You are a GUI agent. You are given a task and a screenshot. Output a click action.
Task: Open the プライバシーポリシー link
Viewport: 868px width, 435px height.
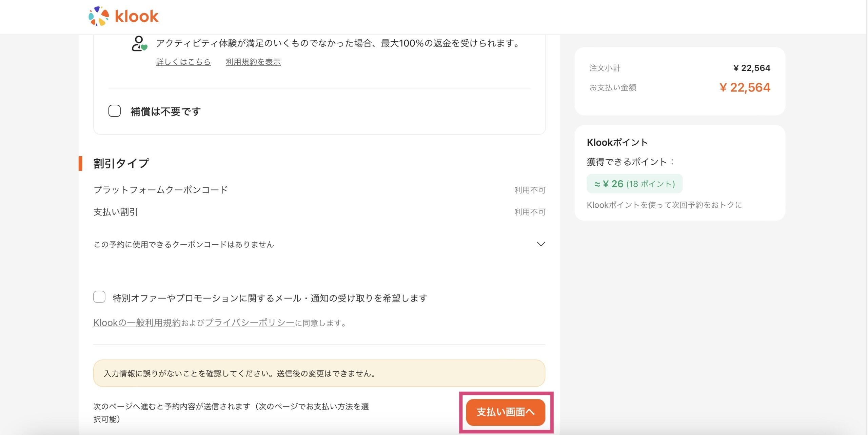point(250,323)
